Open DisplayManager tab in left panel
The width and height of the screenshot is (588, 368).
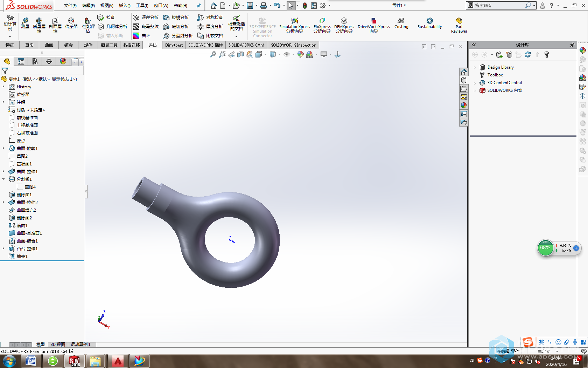tap(63, 61)
